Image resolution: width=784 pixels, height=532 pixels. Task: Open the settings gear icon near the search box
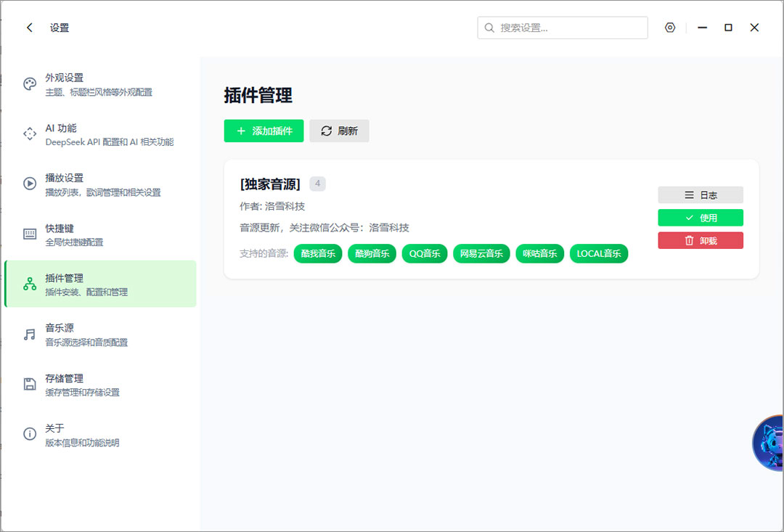(669, 27)
